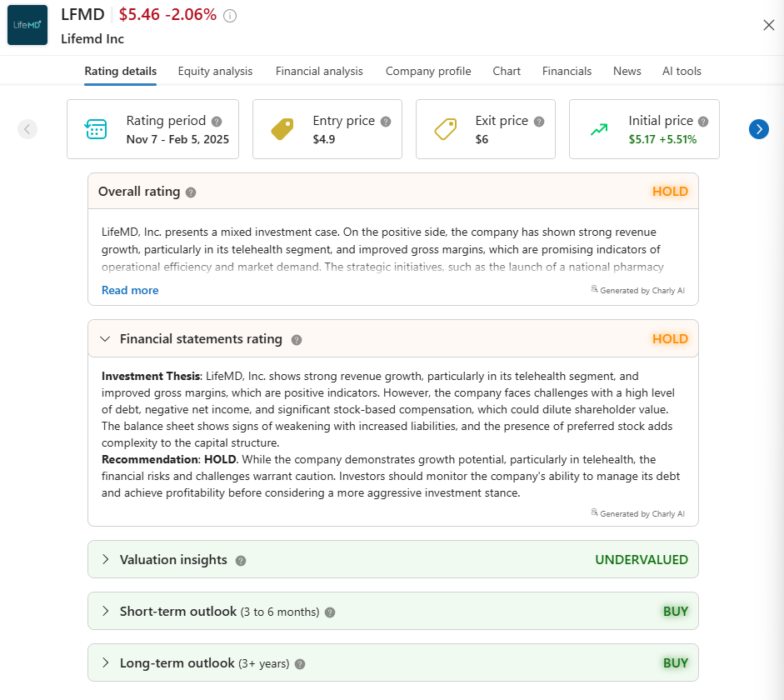The height and width of the screenshot is (700, 784).
Task: Switch to the Chart tab
Action: [507, 71]
